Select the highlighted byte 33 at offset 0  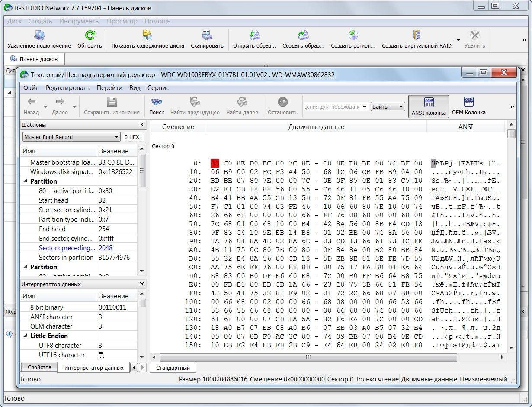pyautogui.click(x=215, y=163)
